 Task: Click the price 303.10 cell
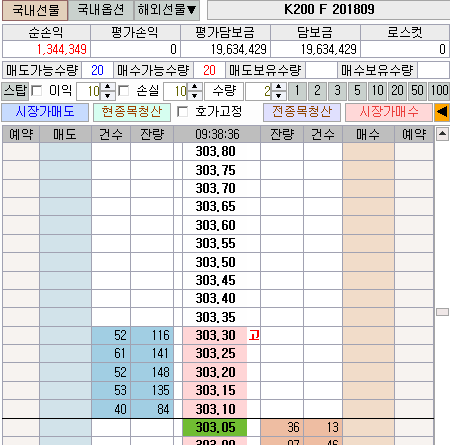[x=215, y=409]
